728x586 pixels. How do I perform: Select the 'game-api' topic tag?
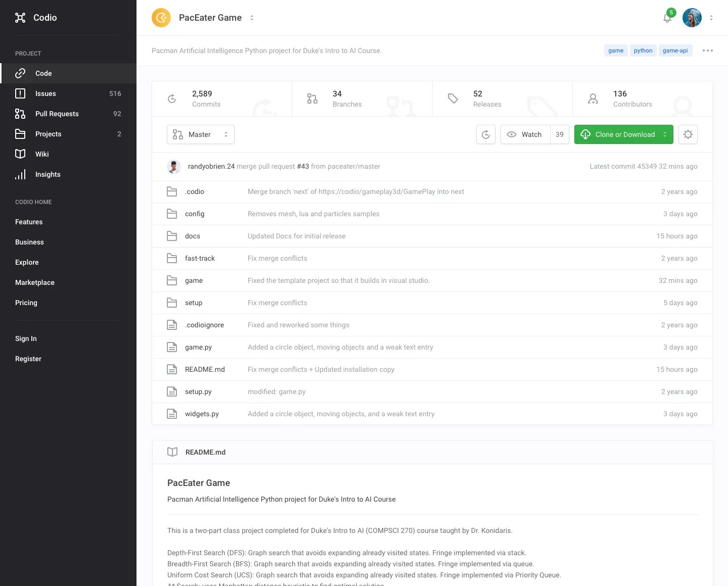click(x=675, y=51)
